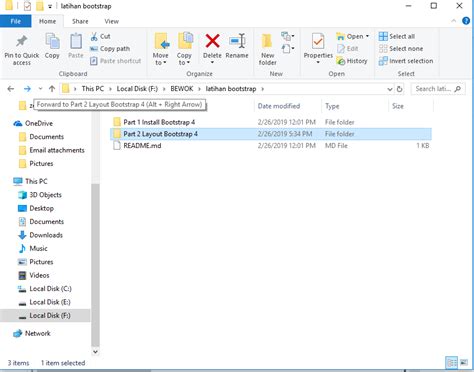Image resolution: width=474 pixels, height=372 pixels.
Task: Create a New folder from the ribbon
Action: [x=267, y=49]
